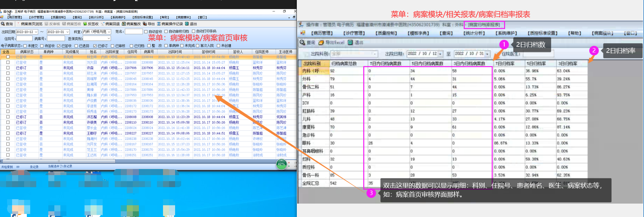Open 统计分析 menu in the report window

[x=474, y=33]
